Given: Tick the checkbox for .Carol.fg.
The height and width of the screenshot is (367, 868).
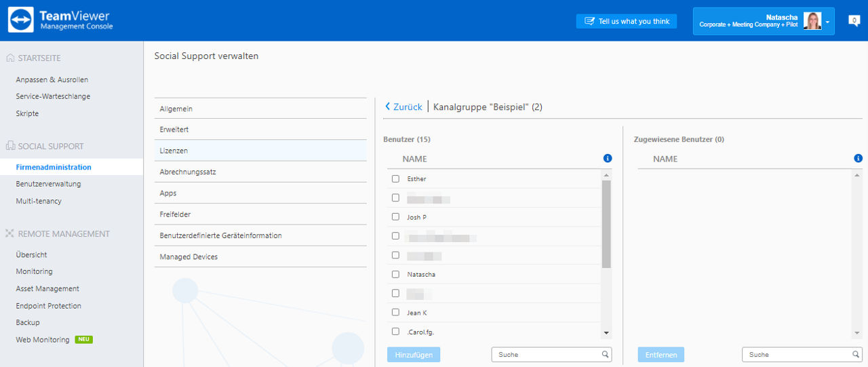Looking at the screenshot, I should coord(395,331).
